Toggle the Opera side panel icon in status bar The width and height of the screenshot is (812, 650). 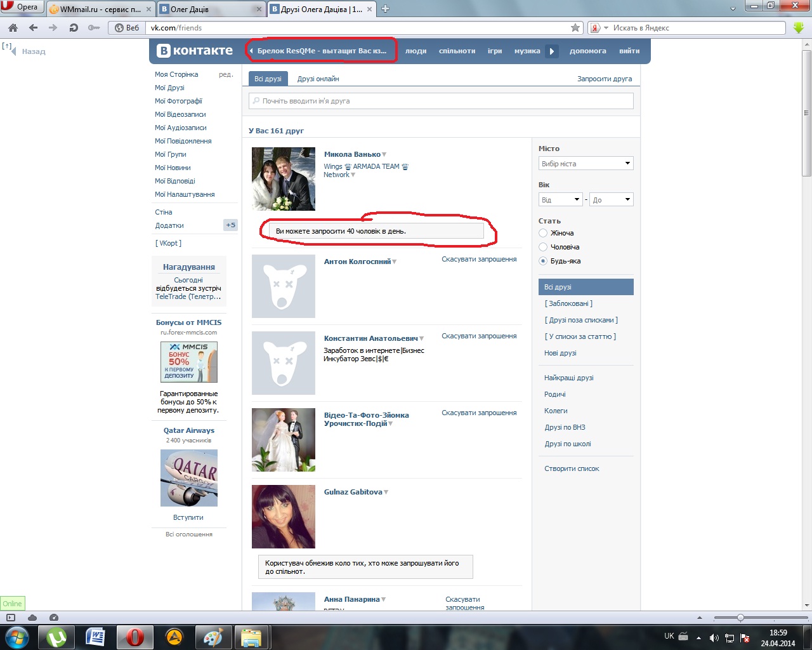point(10,618)
